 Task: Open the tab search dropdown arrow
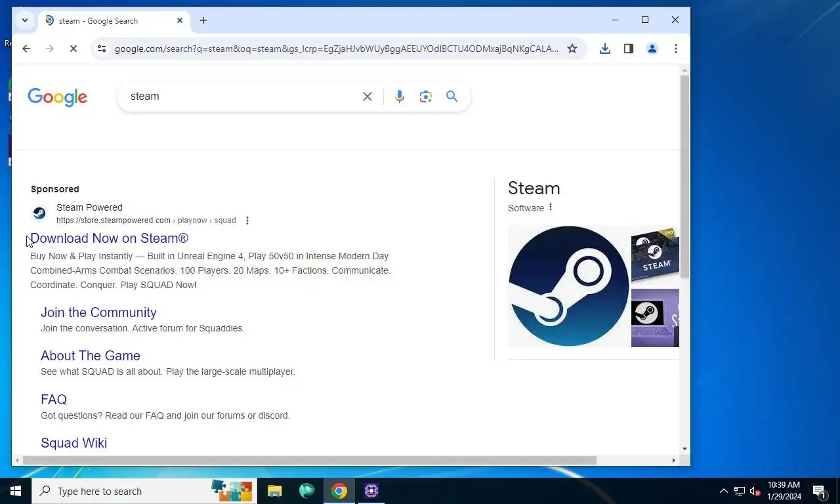tap(25, 20)
